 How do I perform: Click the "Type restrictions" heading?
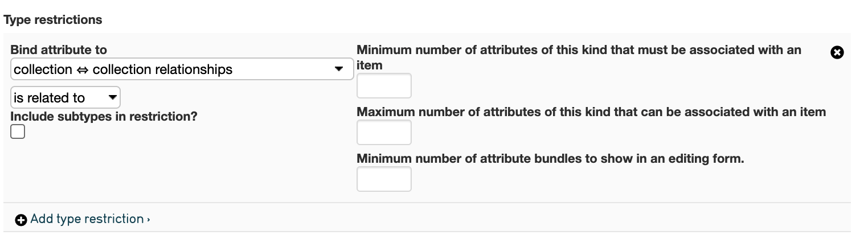click(x=53, y=20)
